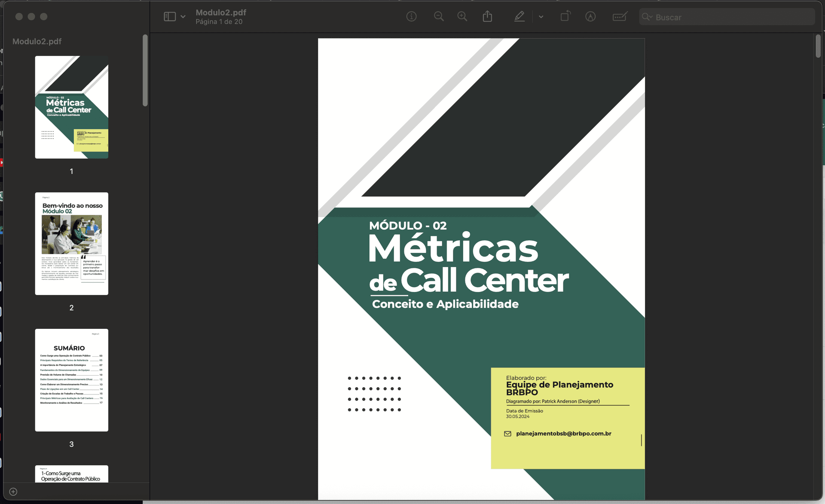
Task: Open search options in Buscar field
Action: [x=647, y=17]
